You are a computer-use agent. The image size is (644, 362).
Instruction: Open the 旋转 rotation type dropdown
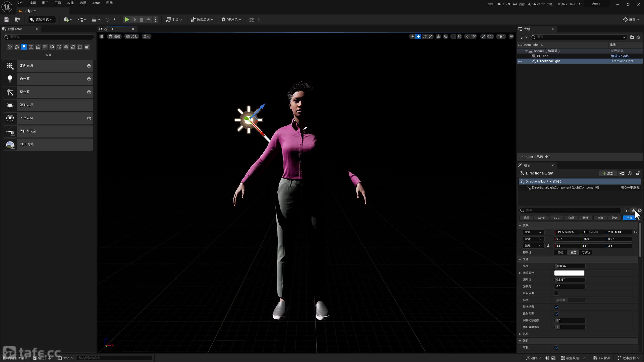tap(533, 239)
